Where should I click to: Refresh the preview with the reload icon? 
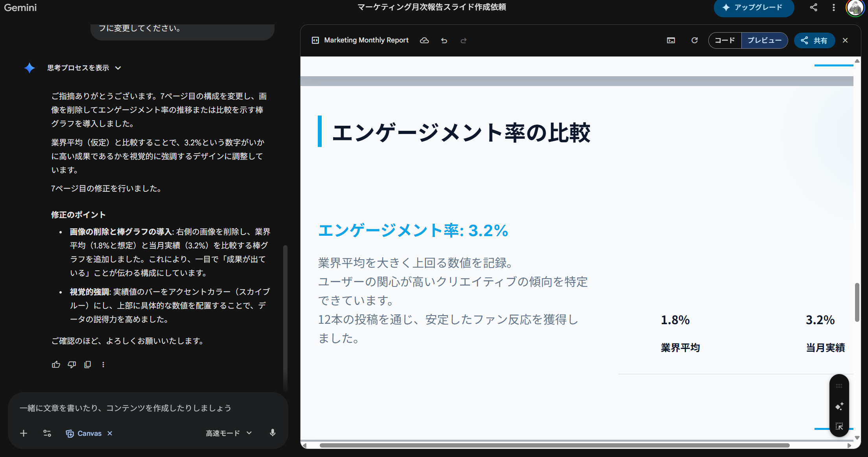[695, 40]
